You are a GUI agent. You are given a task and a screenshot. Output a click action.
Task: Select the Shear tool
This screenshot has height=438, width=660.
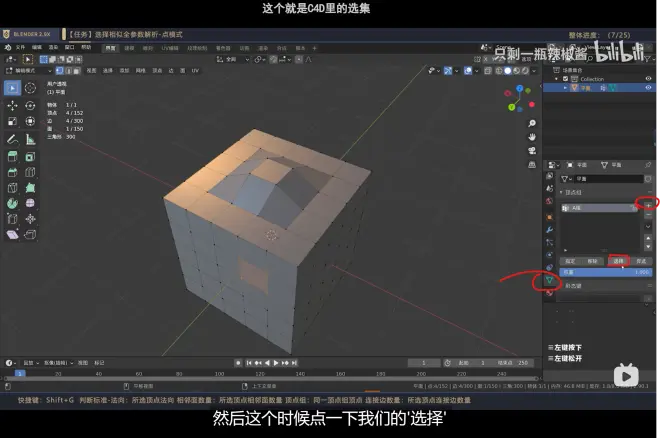[12, 235]
